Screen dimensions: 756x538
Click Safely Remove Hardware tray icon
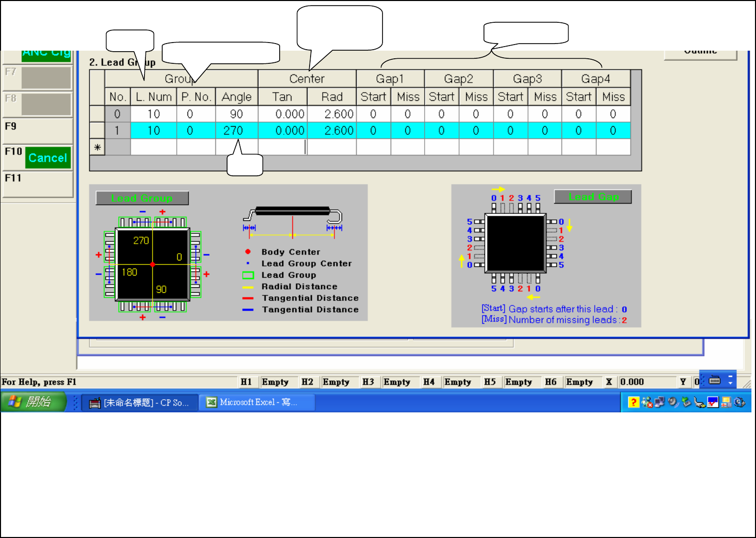(x=686, y=402)
